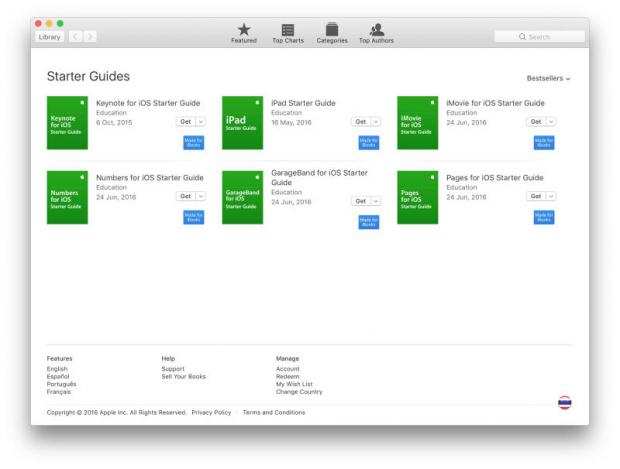Get iMovie for iOS Starter Guide
Screen dimensions: 620x469
pos(536,122)
